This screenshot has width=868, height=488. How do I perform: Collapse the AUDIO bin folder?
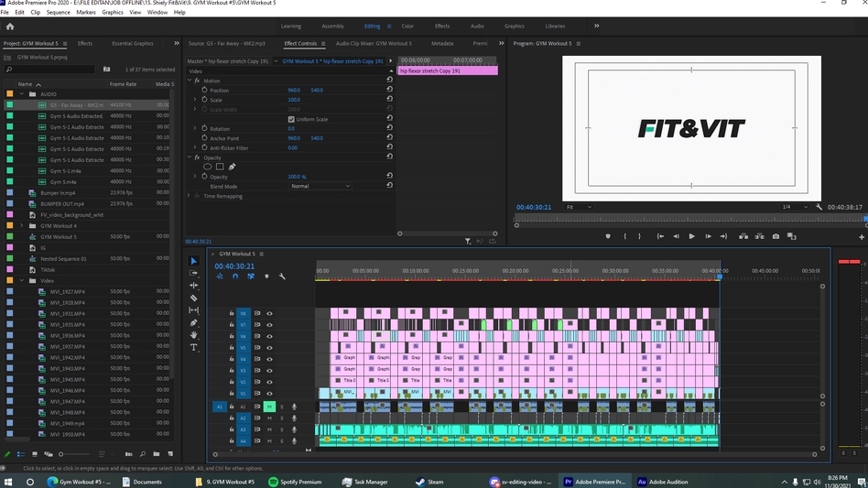(x=22, y=94)
